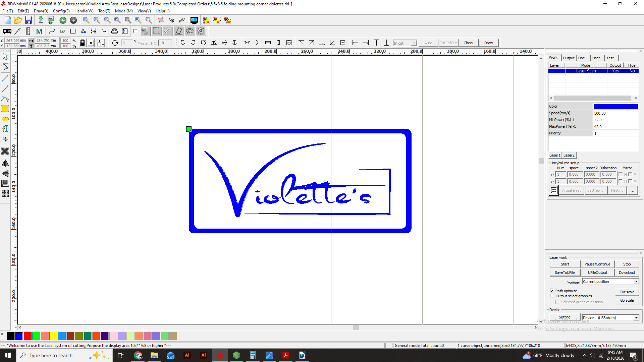
Task: Pick the red color swatch in palette
Action: pos(28,336)
